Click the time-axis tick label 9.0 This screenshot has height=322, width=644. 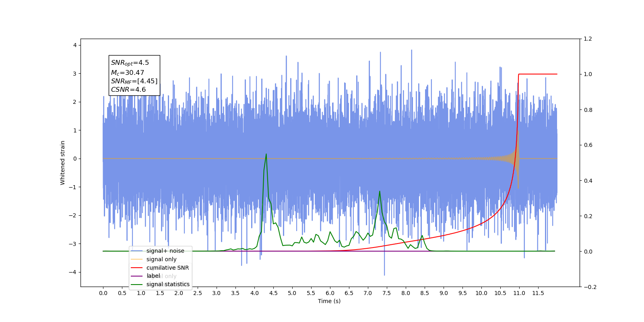tap(444, 293)
